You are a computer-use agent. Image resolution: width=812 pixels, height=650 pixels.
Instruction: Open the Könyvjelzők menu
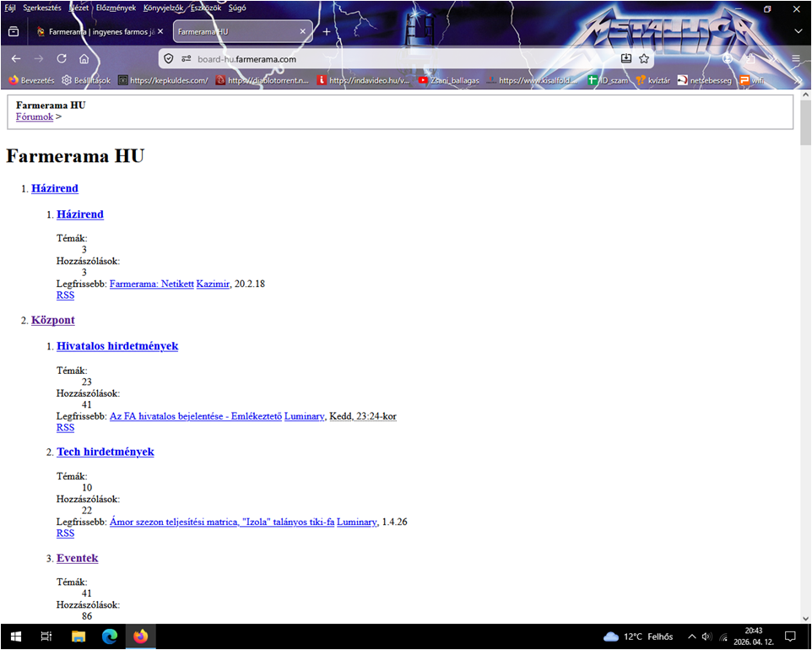click(x=163, y=8)
